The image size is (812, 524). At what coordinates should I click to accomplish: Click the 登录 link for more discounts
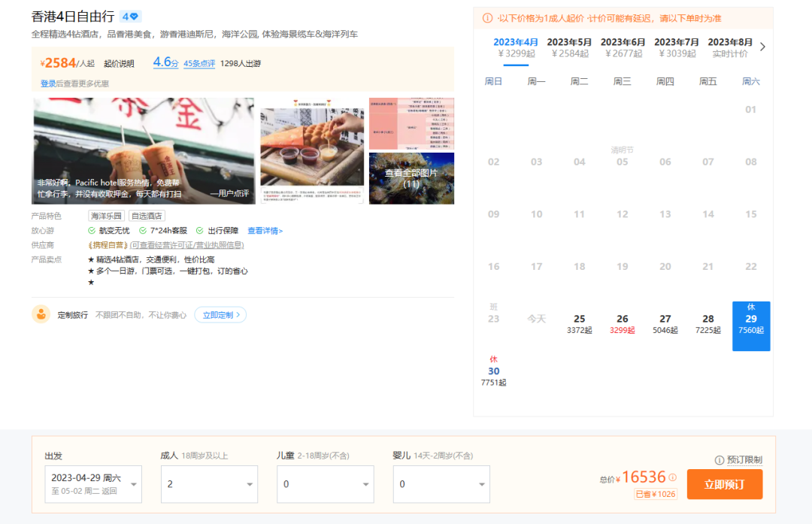[48, 83]
